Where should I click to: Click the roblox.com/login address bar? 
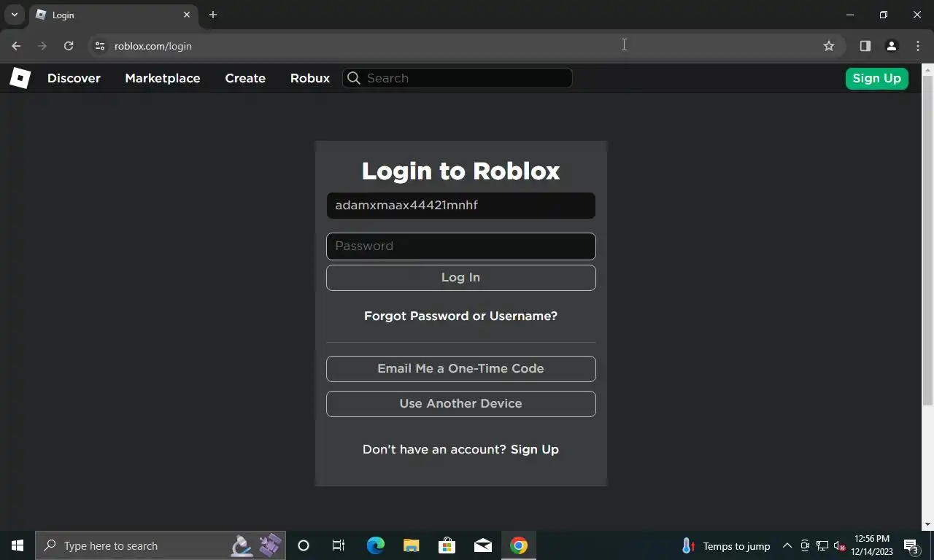click(x=467, y=46)
